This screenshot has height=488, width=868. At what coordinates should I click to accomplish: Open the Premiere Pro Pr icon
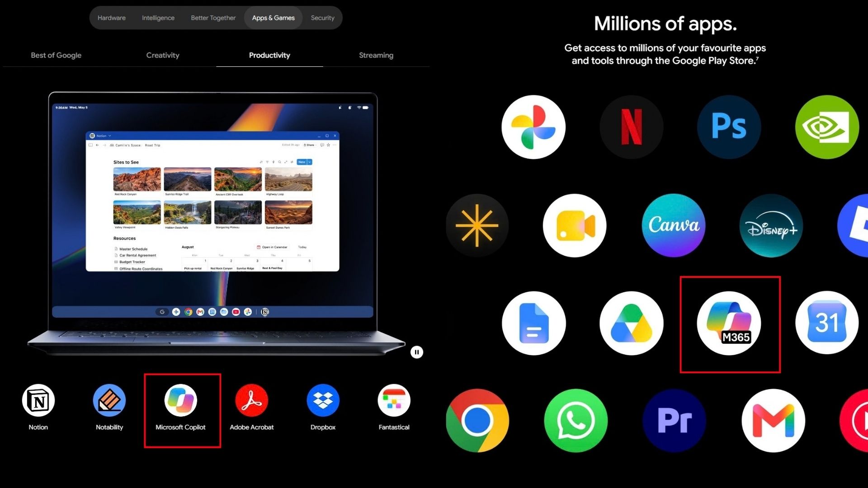[x=675, y=421]
